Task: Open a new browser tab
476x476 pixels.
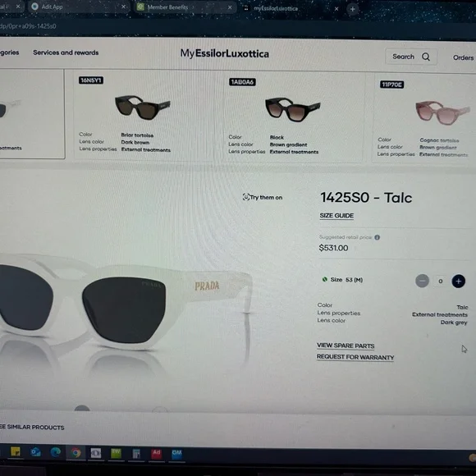Action: 352,9
